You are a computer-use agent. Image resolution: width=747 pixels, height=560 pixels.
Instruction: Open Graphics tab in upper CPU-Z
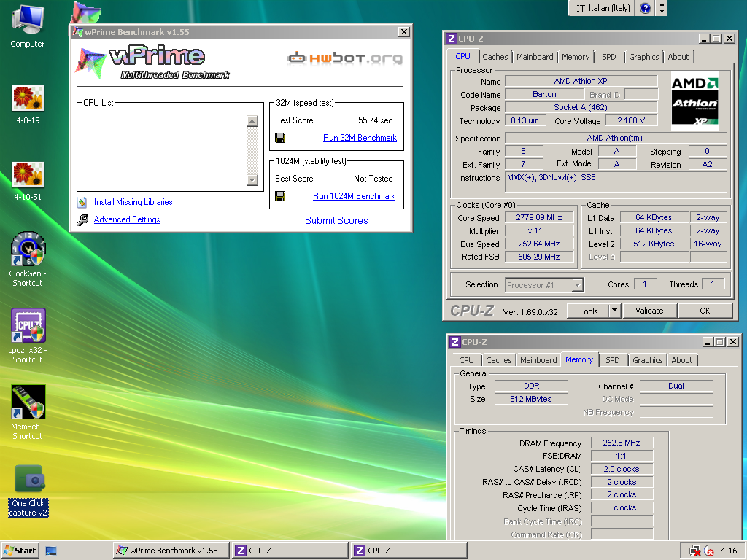pyautogui.click(x=643, y=57)
